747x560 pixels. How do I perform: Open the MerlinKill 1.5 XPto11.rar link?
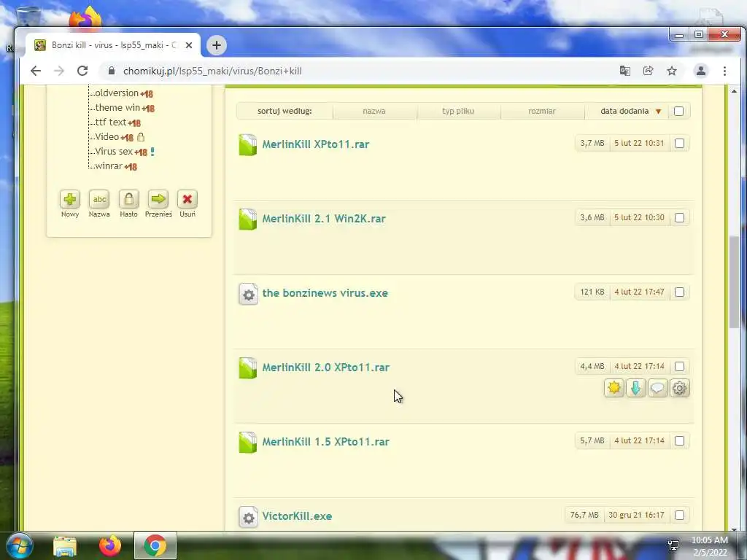(x=326, y=441)
